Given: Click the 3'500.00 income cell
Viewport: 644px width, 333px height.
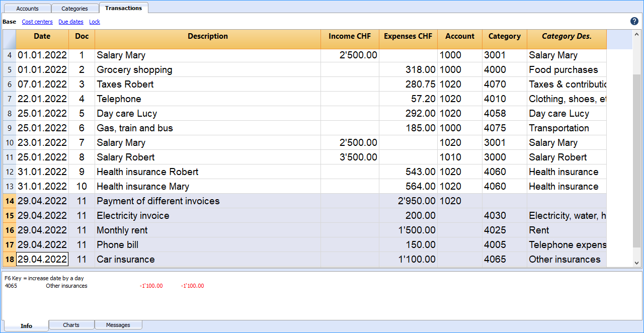Looking at the screenshot, I should [350, 157].
